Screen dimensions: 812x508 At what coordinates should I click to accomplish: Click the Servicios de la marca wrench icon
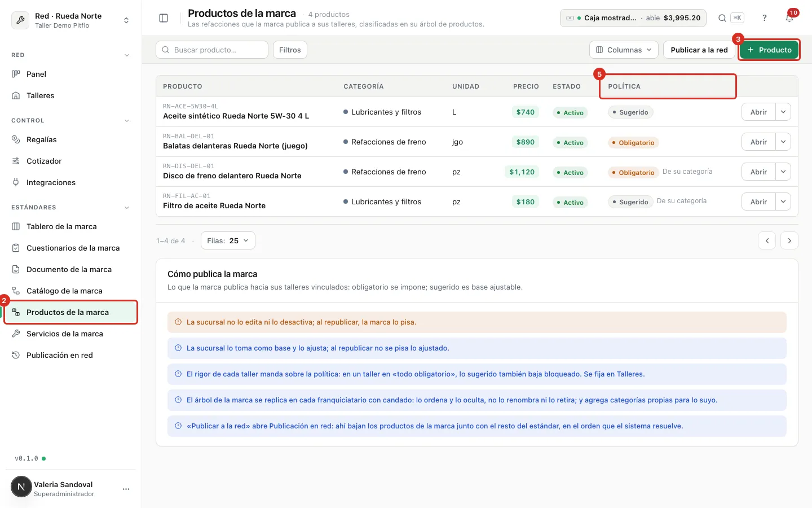point(16,334)
